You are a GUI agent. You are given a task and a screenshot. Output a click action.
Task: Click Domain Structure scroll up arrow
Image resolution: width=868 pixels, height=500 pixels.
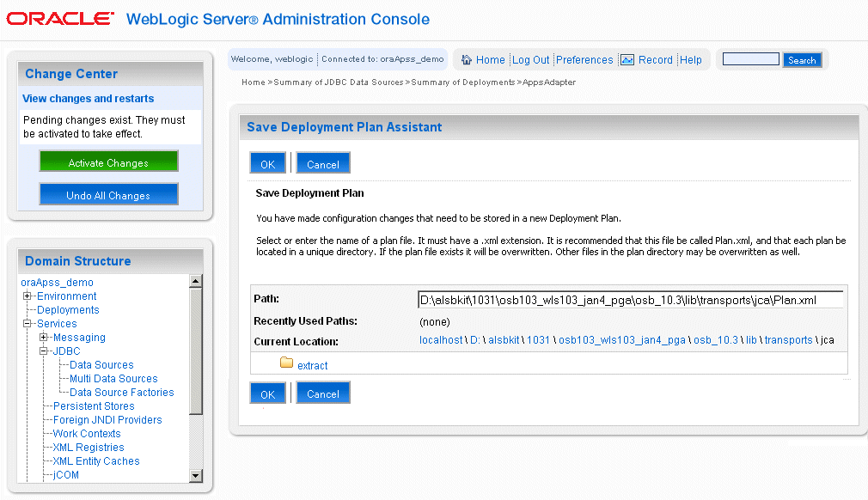pyautogui.click(x=195, y=281)
